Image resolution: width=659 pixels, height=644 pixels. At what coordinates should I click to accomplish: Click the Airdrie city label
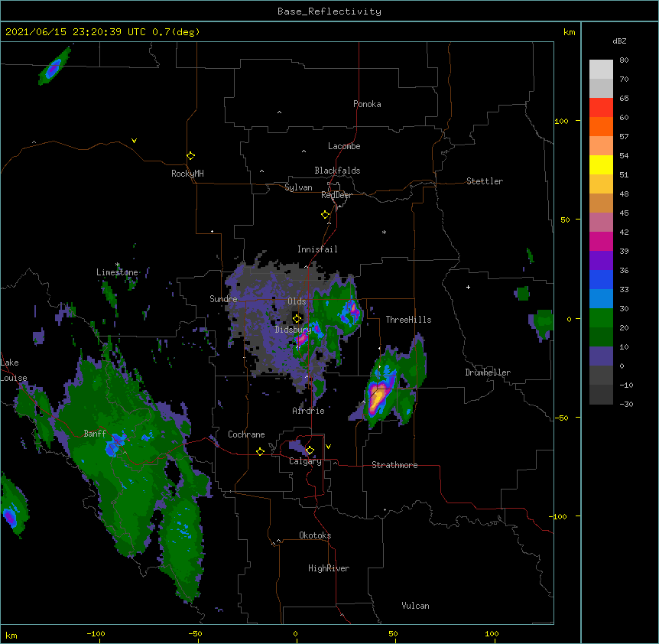(309, 411)
